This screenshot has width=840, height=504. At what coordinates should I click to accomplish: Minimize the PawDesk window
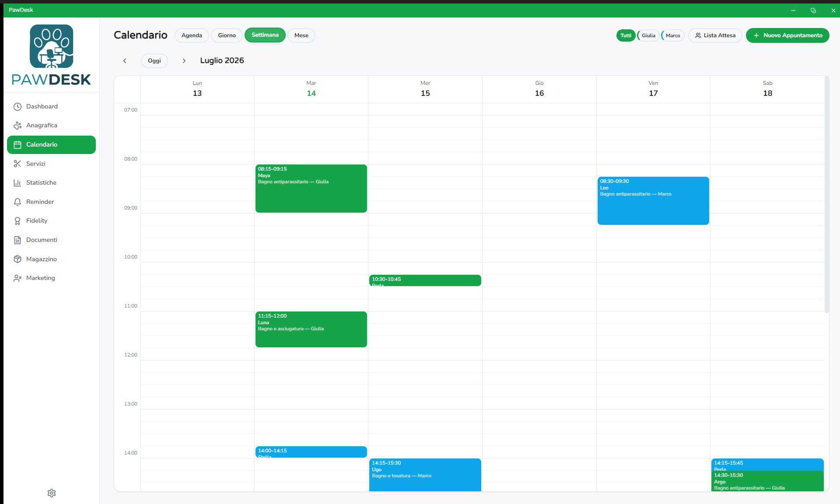[x=793, y=10]
